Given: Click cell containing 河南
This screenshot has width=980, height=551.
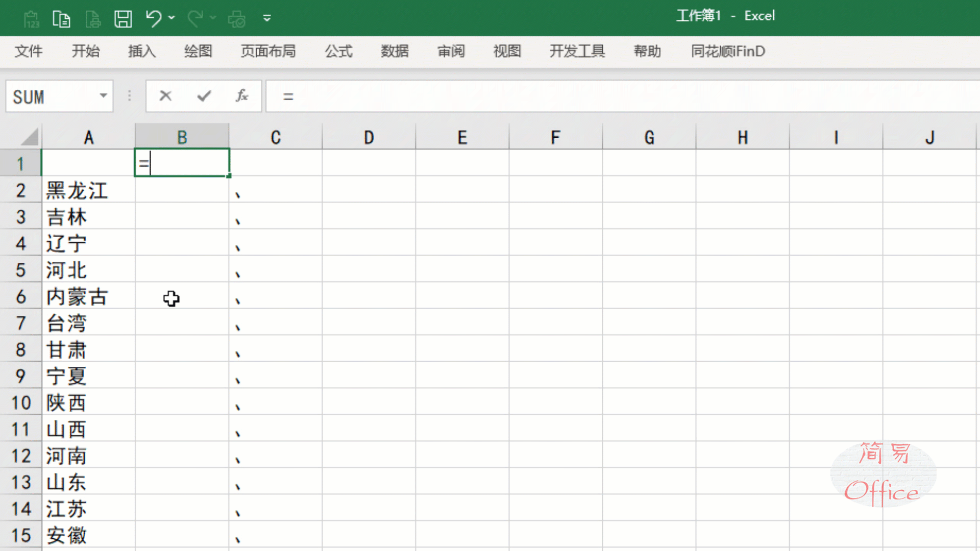Looking at the screenshot, I should coord(89,455).
